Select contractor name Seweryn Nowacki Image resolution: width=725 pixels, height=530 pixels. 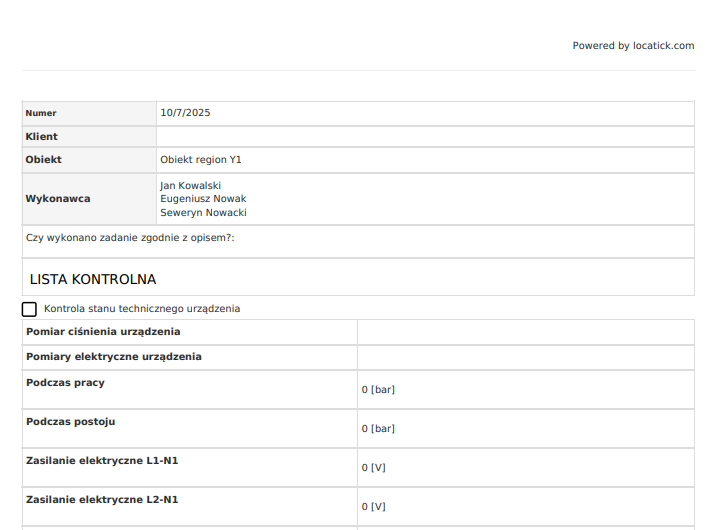tap(203, 212)
